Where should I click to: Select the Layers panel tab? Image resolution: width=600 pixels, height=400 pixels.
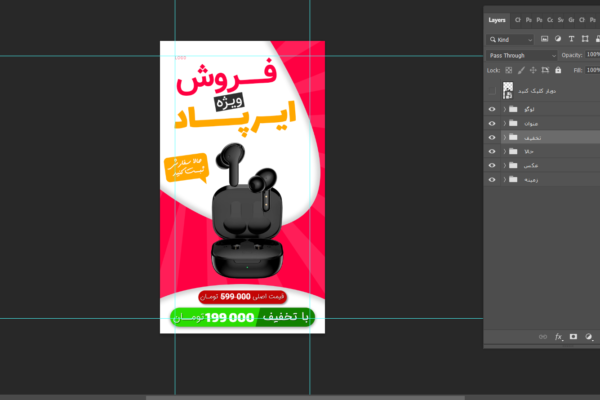pos(497,19)
